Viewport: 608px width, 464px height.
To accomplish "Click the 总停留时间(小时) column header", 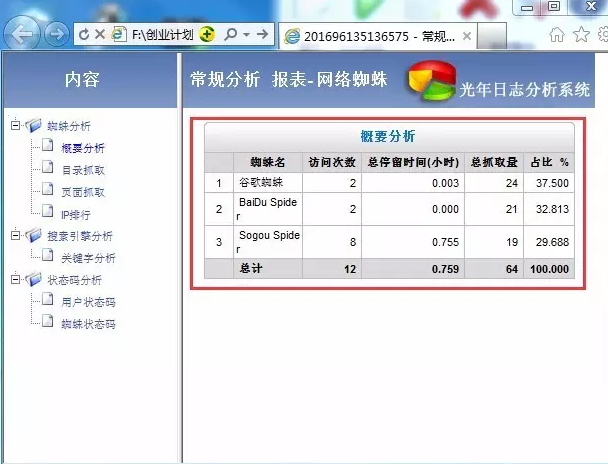I will click(x=413, y=162).
